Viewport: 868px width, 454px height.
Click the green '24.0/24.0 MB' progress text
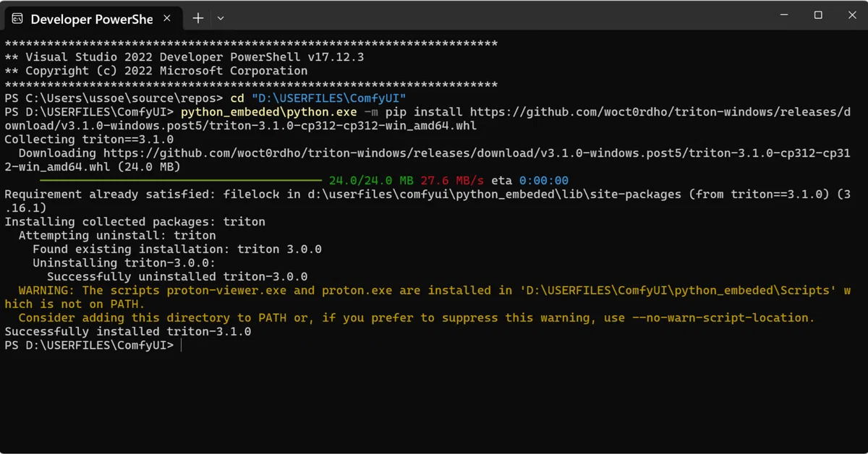371,181
